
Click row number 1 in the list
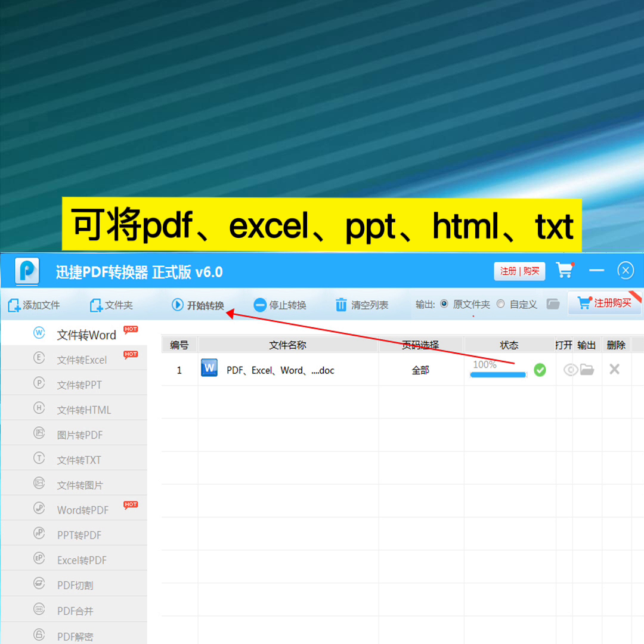point(179,370)
